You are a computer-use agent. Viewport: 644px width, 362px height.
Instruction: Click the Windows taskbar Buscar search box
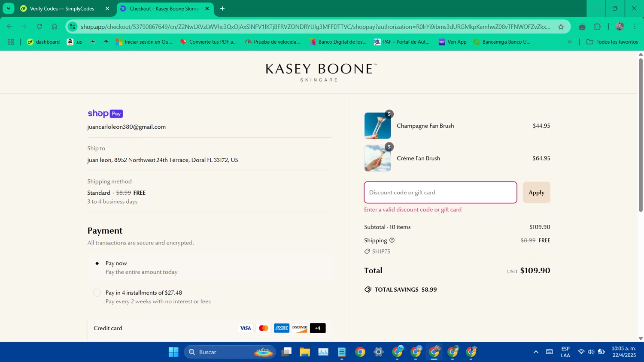230,352
